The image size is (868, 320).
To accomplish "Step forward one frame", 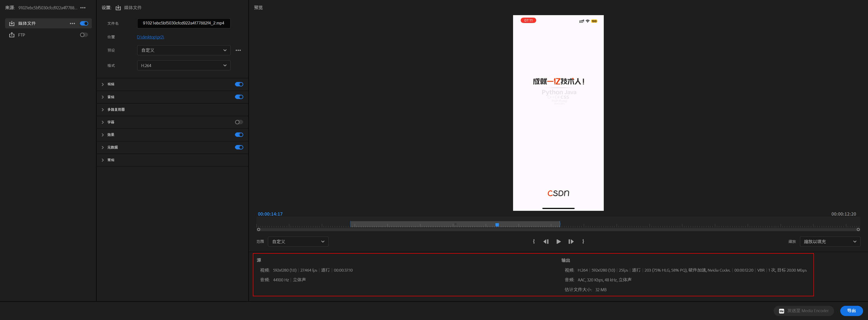I will click(x=571, y=242).
